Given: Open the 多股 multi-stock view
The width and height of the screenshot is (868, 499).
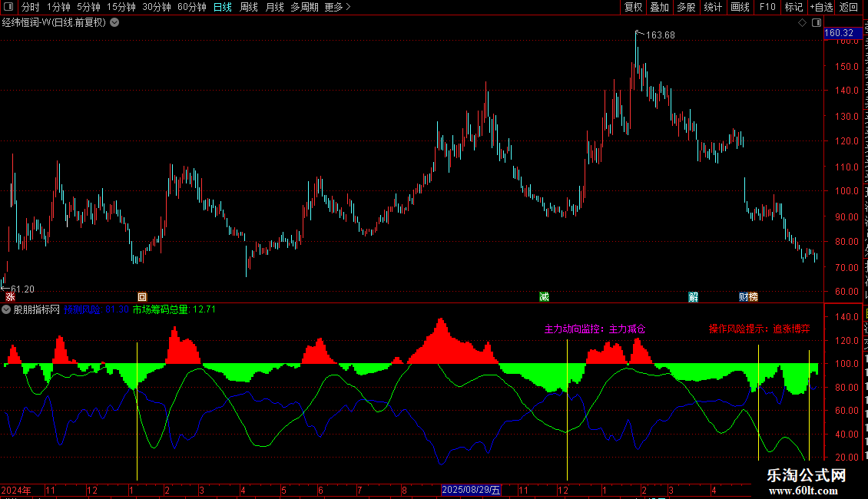Looking at the screenshot, I should (x=686, y=7).
